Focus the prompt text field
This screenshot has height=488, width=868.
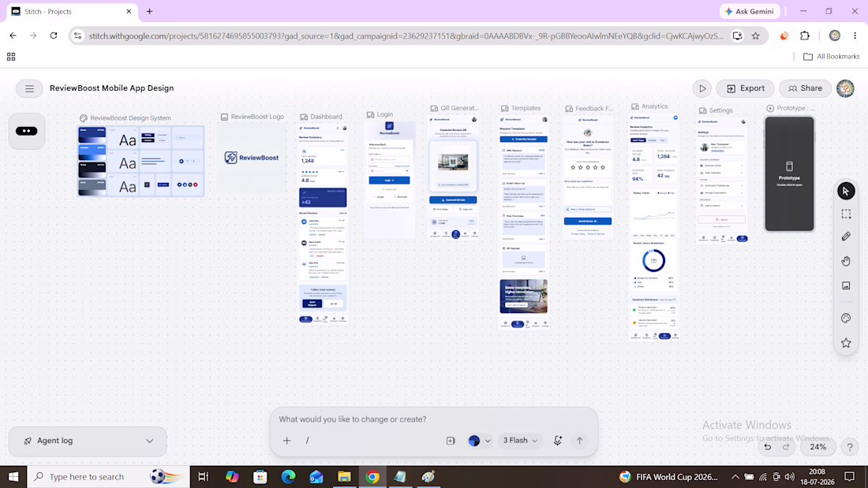(x=433, y=419)
